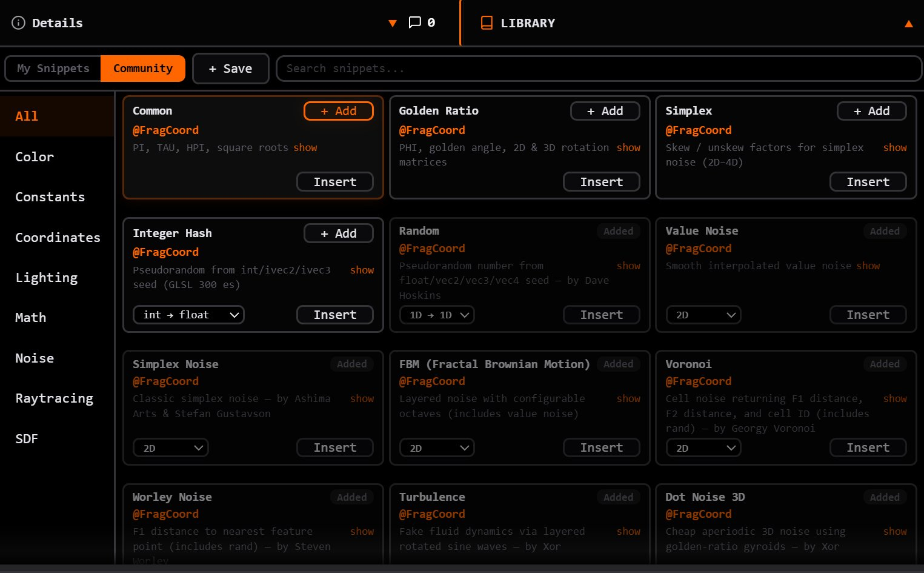Collapse the Details panel with the down arrow

tap(393, 24)
